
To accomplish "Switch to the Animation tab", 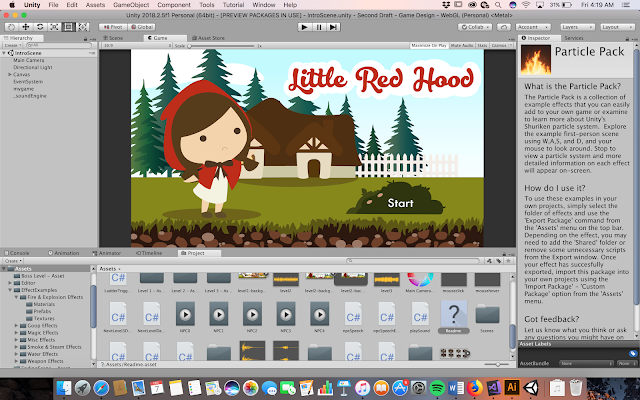I will coord(64,253).
